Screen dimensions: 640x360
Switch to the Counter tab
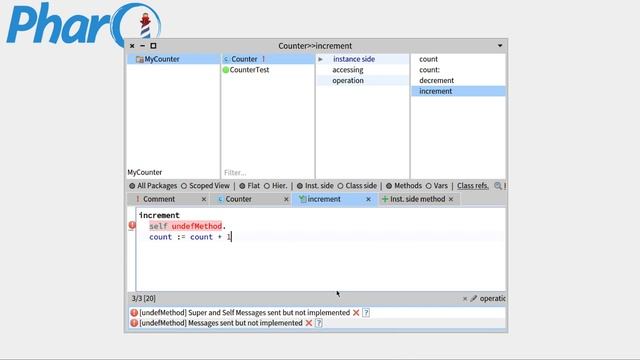click(251, 199)
